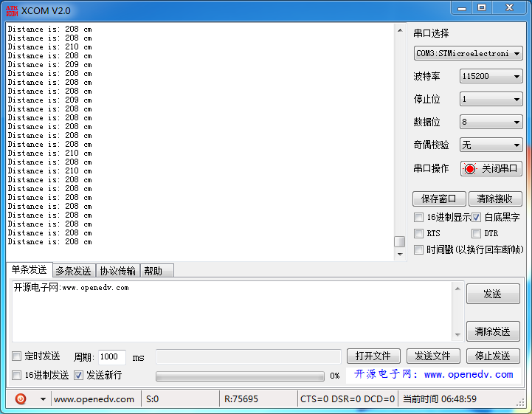Click the period input field showing 1000

pyautogui.click(x=112, y=356)
